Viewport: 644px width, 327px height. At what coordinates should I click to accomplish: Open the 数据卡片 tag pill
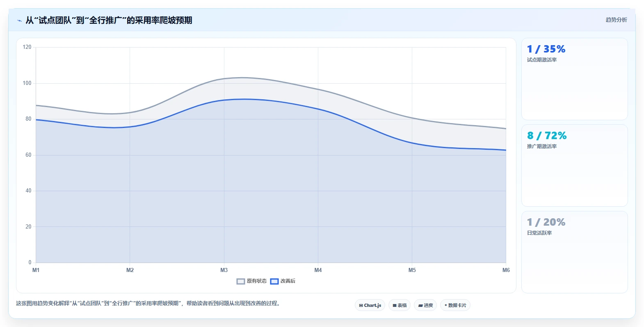coord(455,305)
